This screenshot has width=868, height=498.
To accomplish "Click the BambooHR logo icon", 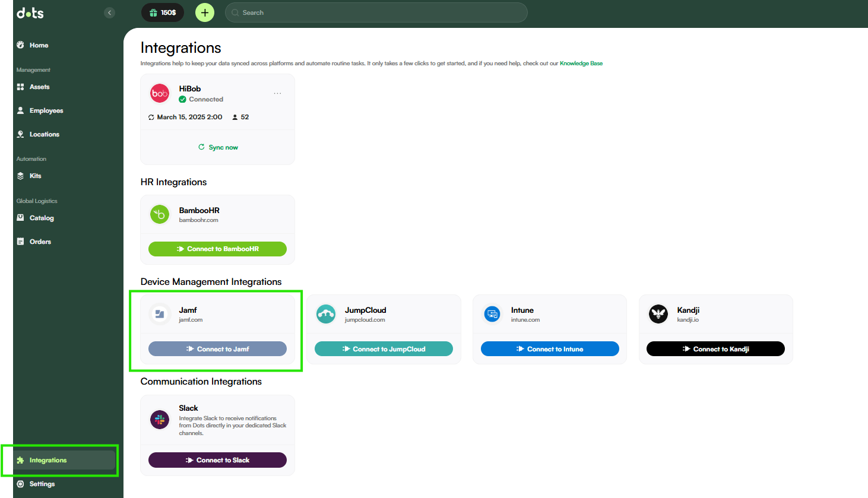I will point(160,214).
